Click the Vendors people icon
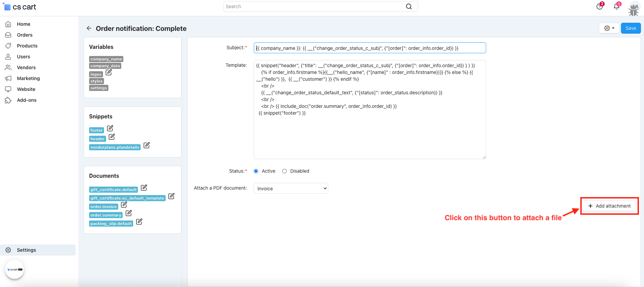Image resolution: width=644 pixels, height=287 pixels. point(8,68)
